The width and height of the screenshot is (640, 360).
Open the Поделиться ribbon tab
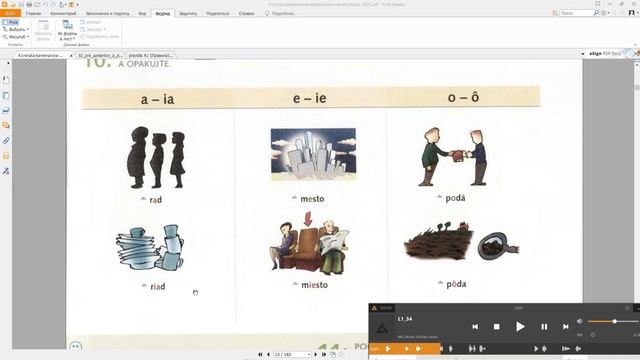pos(218,13)
